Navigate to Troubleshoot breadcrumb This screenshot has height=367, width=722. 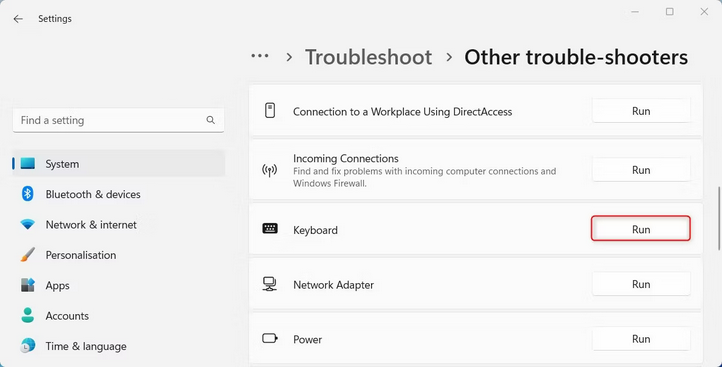368,58
